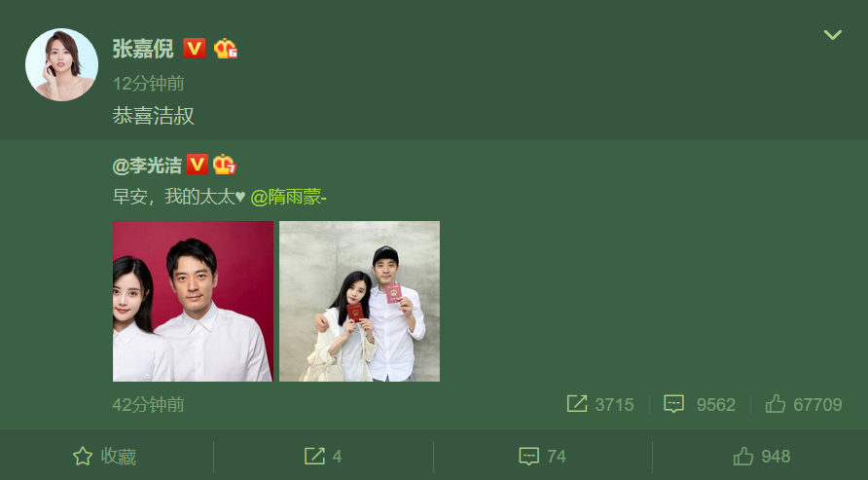Viewport: 868px width, 480px height.
Task: Open 张嘉倪's username link
Action: 143,49
